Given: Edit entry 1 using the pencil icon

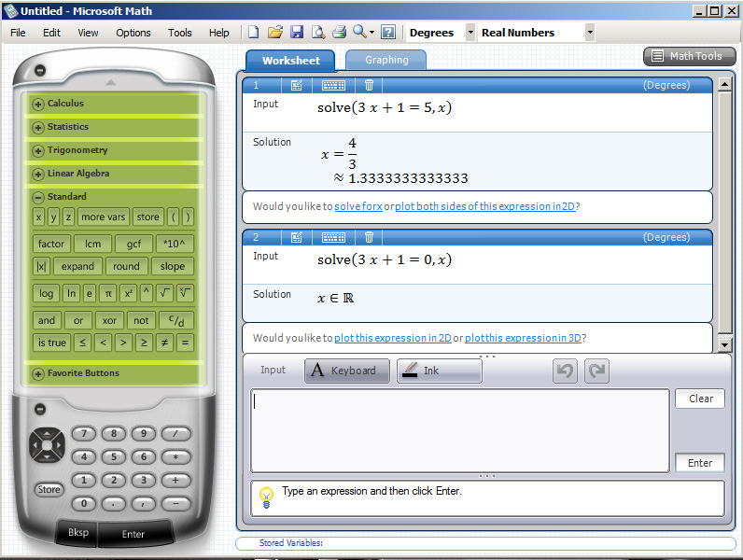Looking at the screenshot, I should pos(297,85).
